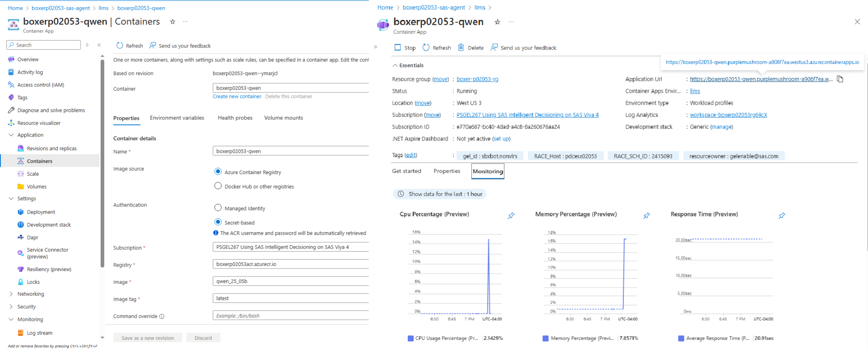The height and width of the screenshot is (349, 868).
Task: Pin the Cpu Percentage chart
Action: pos(511,216)
